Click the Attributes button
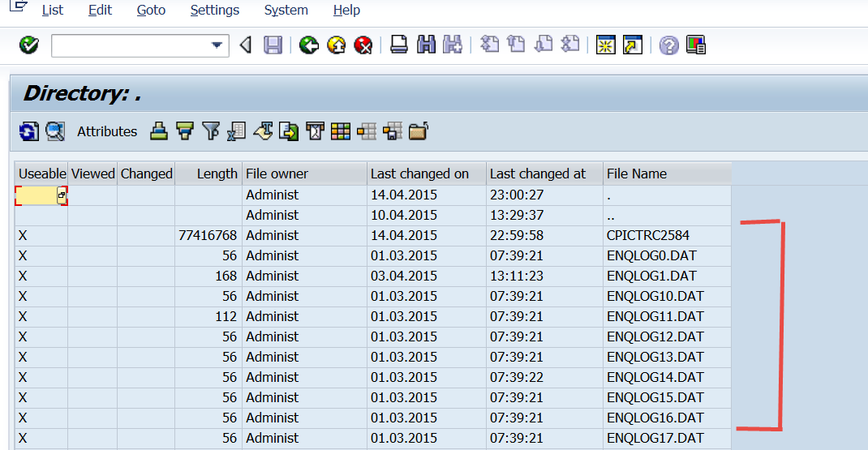The height and width of the screenshot is (450, 868). click(107, 131)
